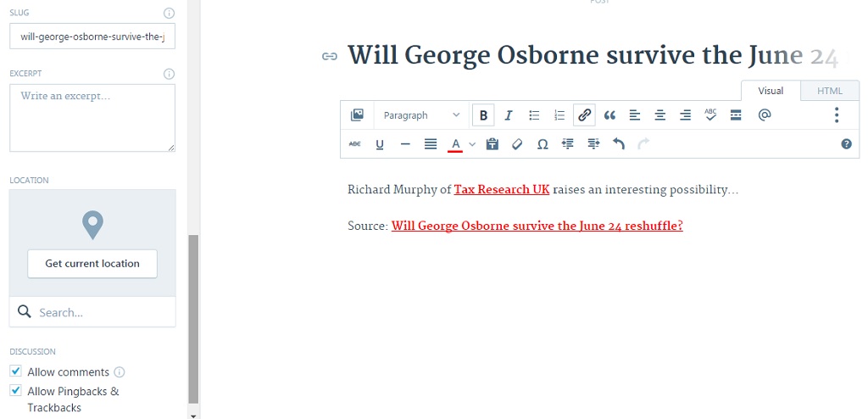The image size is (868, 419).
Task: Click the sidebar scroll down arrow
Action: point(193,415)
